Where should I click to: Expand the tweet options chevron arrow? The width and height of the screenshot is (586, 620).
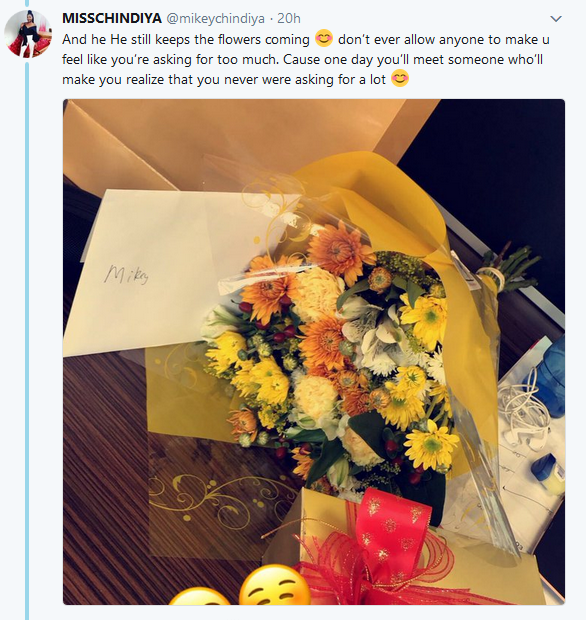(x=556, y=19)
